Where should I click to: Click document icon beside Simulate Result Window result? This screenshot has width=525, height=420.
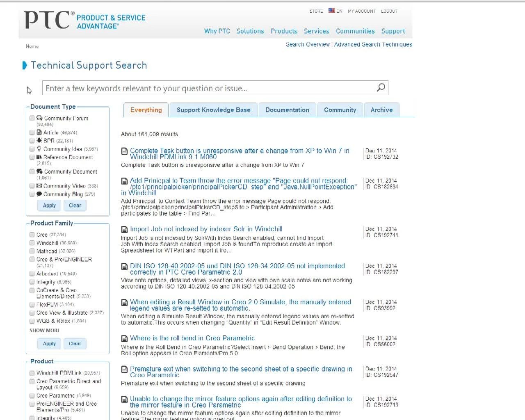click(124, 302)
